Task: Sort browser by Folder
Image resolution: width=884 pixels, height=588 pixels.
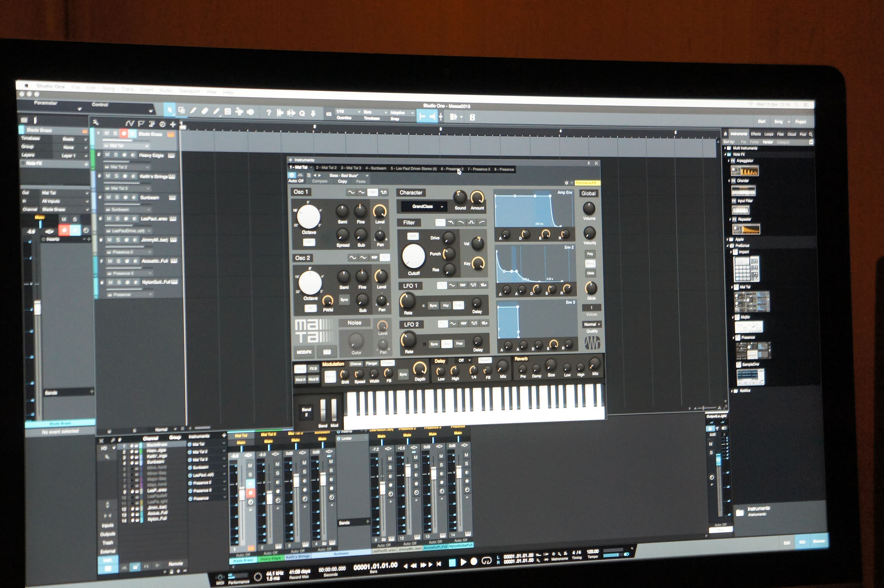Action: click(754, 142)
